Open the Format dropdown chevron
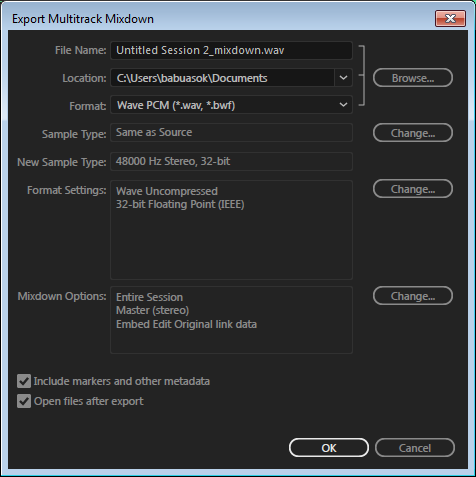Viewport: 476px width, 477px height. tap(343, 105)
